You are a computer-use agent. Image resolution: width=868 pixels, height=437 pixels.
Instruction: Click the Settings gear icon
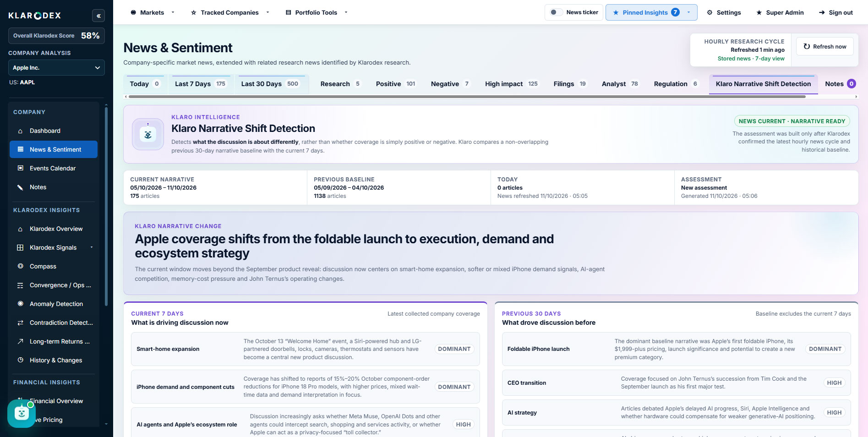710,12
